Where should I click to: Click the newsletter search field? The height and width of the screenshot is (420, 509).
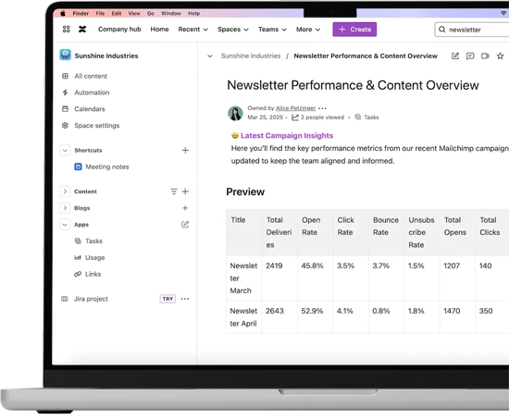tap(472, 30)
